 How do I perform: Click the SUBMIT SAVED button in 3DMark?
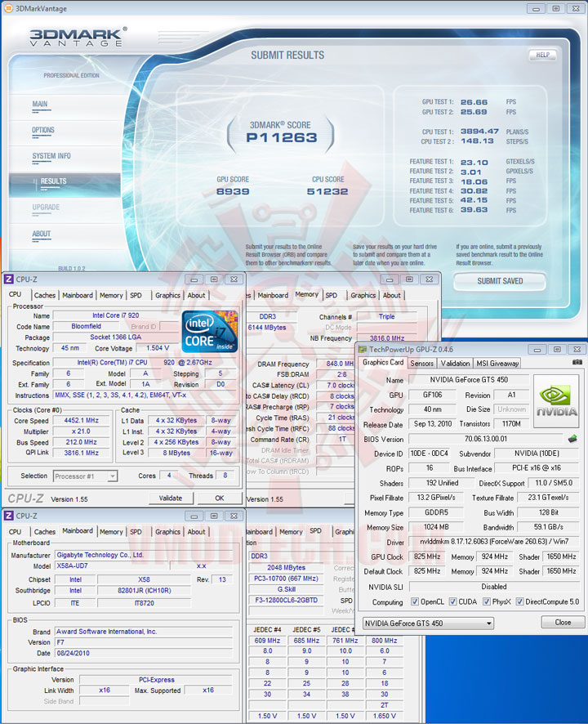pos(500,281)
